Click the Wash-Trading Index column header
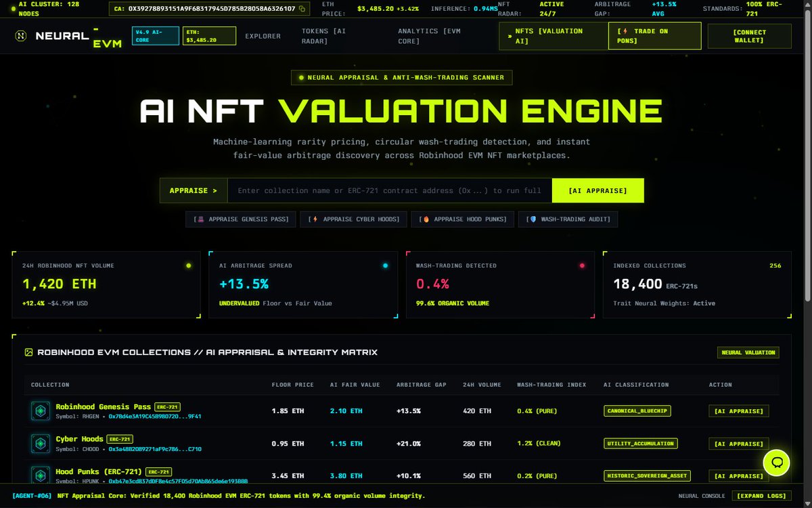Viewport: 812px width, 508px height. (x=551, y=385)
